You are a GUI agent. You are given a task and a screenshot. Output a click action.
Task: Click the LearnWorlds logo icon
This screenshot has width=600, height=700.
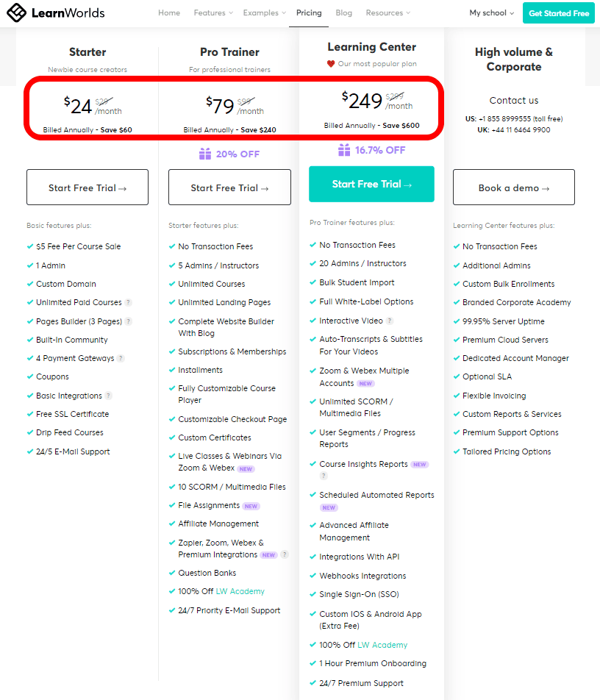tap(16, 13)
